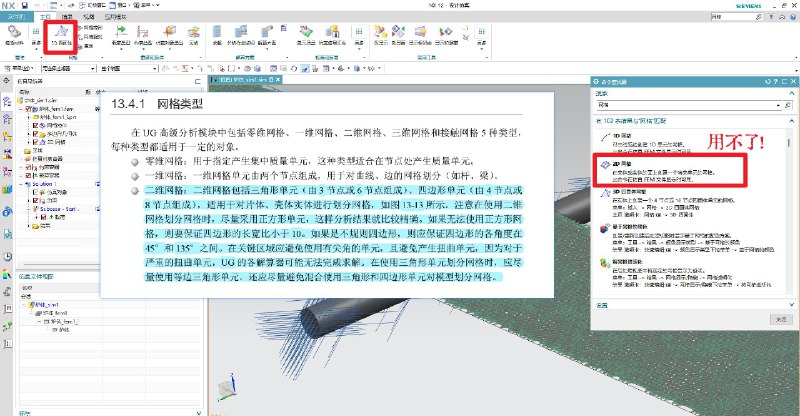This screenshot has height=416, width=800.
Task: Open dropdown arrow of Command Finder search box
Action: [x=778, y=105]
